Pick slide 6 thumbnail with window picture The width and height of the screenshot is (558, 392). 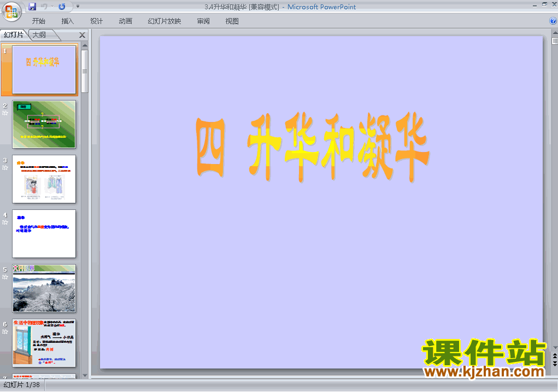(44, 343)
